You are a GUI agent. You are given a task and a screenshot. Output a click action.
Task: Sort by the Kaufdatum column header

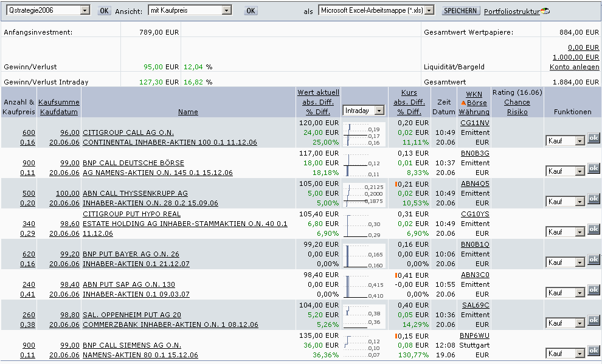[x=60, y=112]
